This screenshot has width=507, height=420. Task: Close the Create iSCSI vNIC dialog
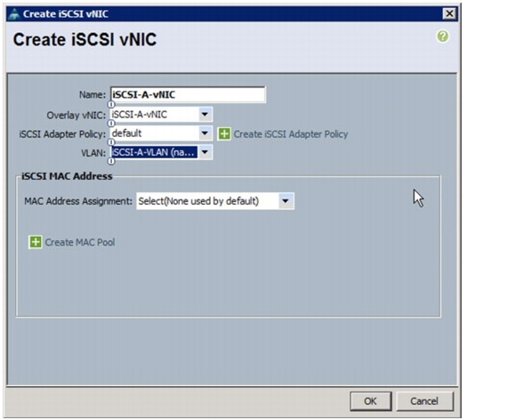[449, 13]
